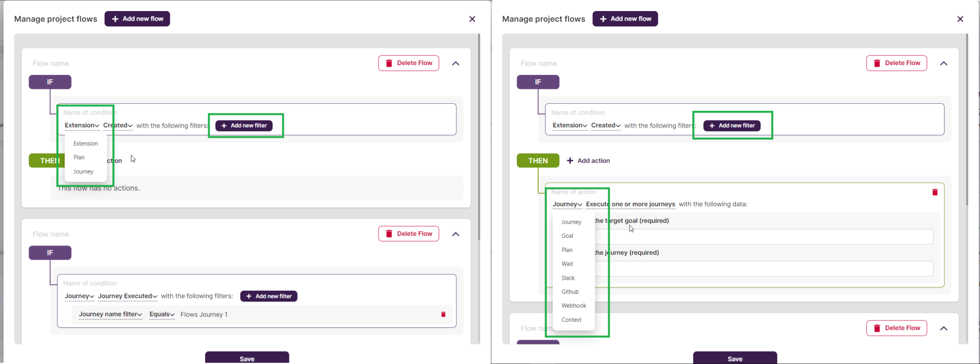Click the target goal input field
Image resolution: width=980 pixels, height=364 pixels.
(x=766, y=237)
